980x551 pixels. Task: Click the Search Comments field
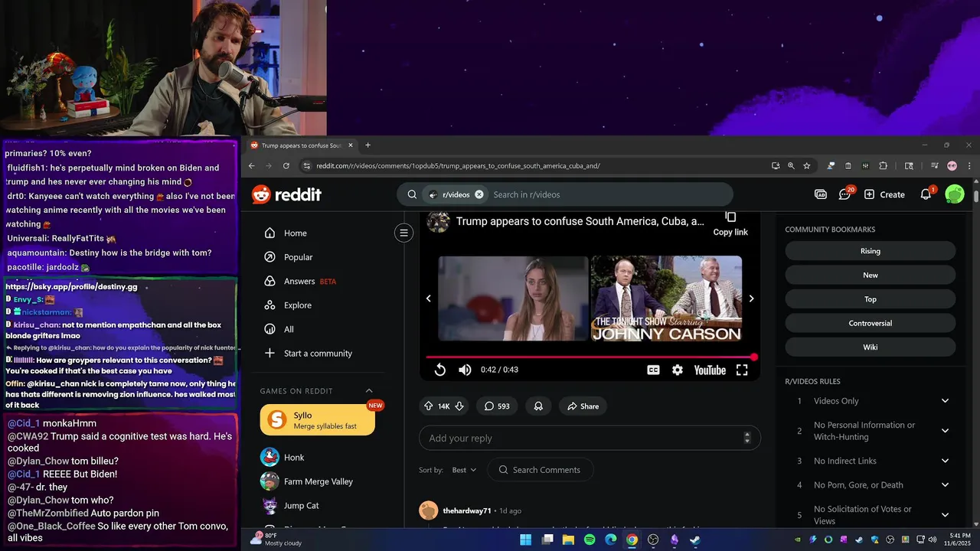540,470
